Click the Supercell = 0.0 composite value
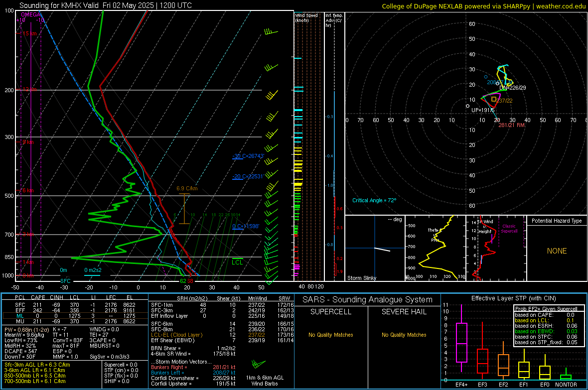Image resolution: width=588 pixels, height=390 pixels. (x=121, y=365)
